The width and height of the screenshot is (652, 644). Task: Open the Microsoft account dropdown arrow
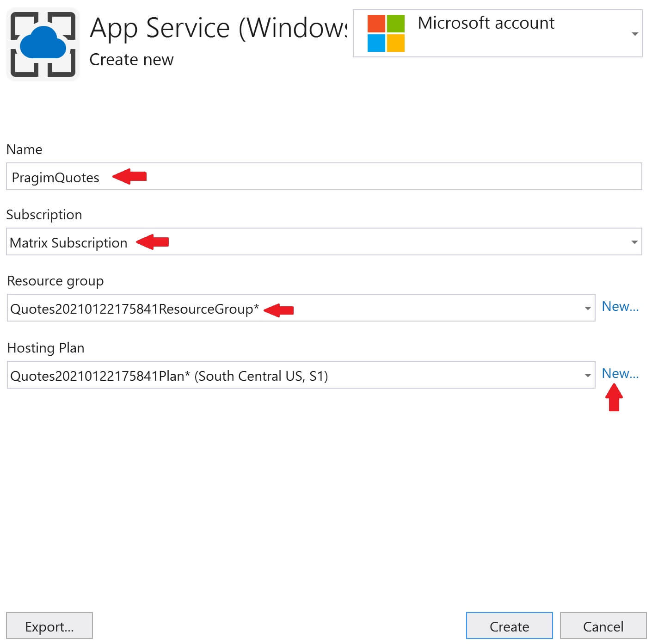pos(634,34)
